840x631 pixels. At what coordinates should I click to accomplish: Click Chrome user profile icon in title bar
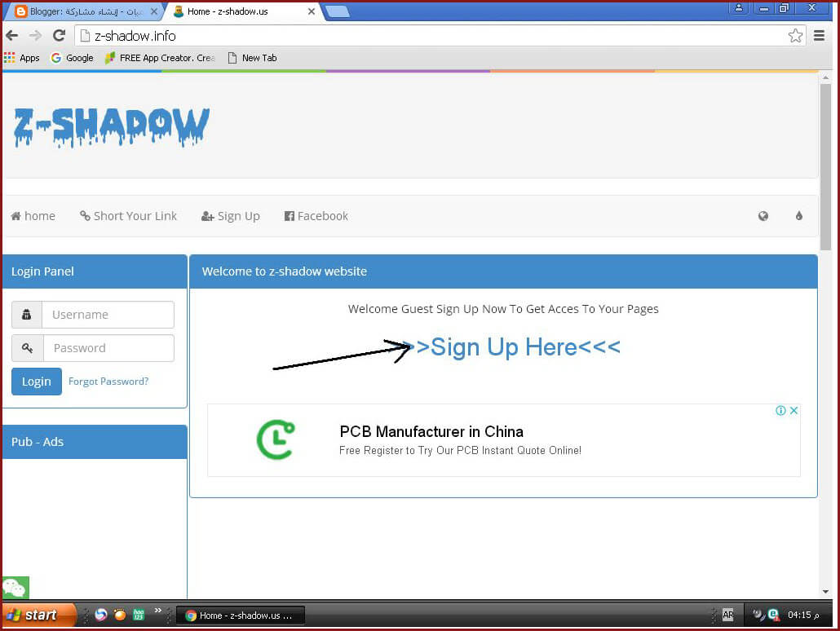pyautogui.click(x=738, y=8)
